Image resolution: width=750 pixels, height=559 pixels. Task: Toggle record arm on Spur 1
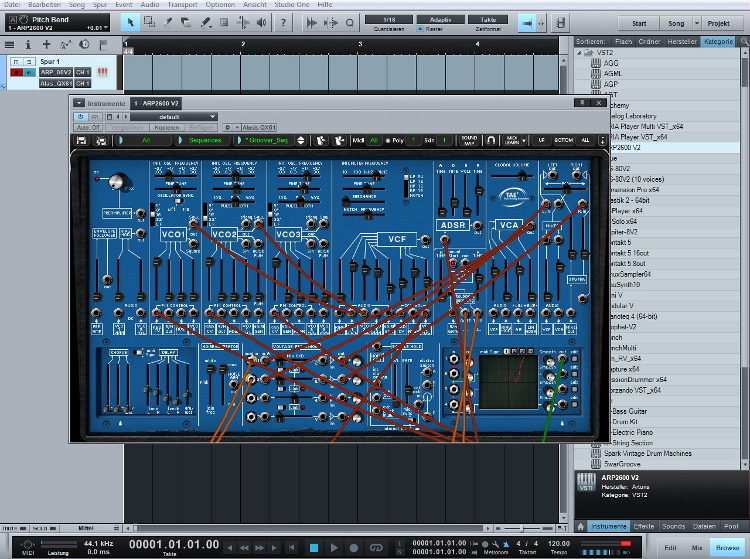(16, 72)
